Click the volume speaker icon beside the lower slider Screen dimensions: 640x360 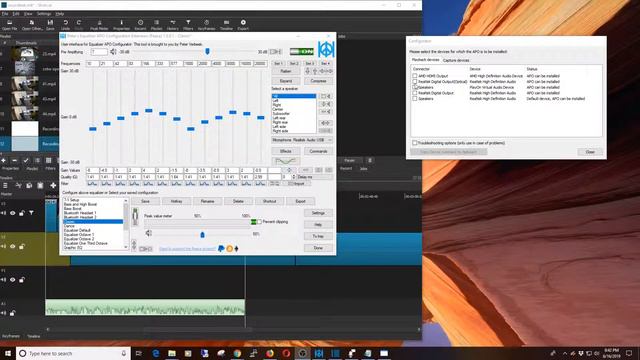tap(149, 233)
